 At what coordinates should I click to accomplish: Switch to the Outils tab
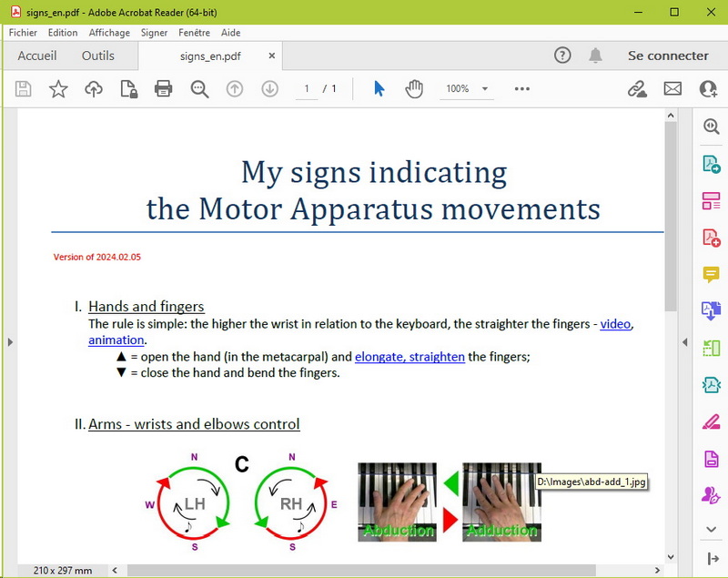coord(98,56)
